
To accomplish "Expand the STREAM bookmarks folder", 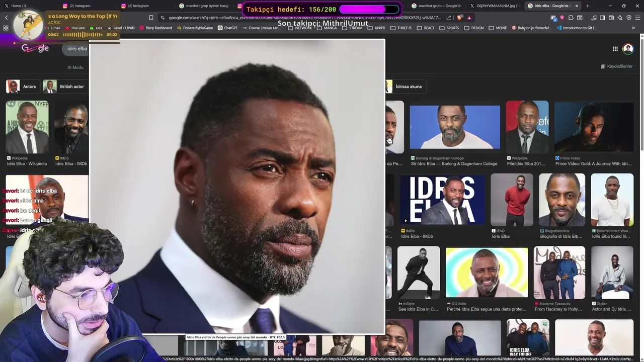I will pos(352,28).
